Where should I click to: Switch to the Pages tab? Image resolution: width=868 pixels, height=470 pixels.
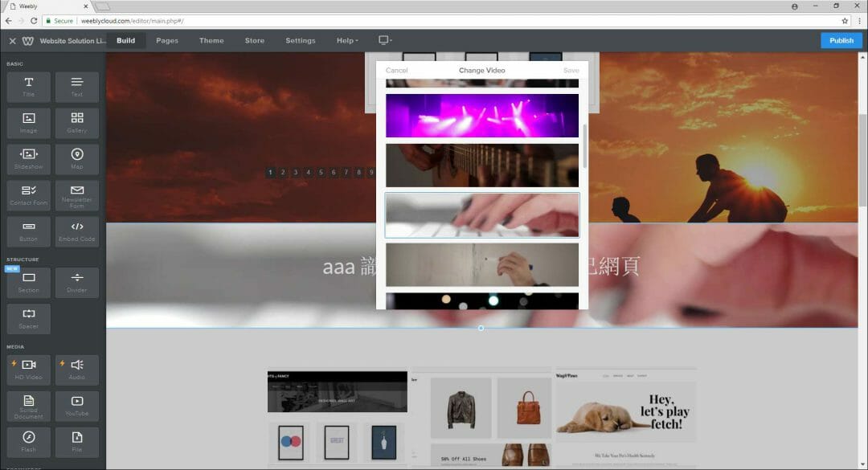pyautogui.click(x=166, y=40)
